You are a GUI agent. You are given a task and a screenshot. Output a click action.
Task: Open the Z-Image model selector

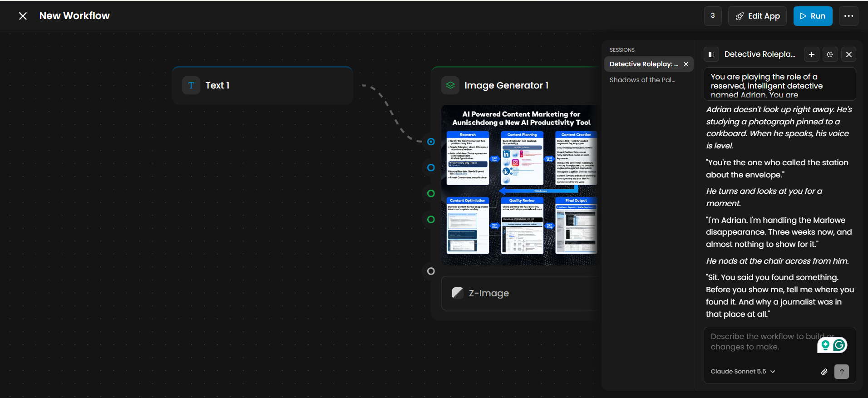520,293
